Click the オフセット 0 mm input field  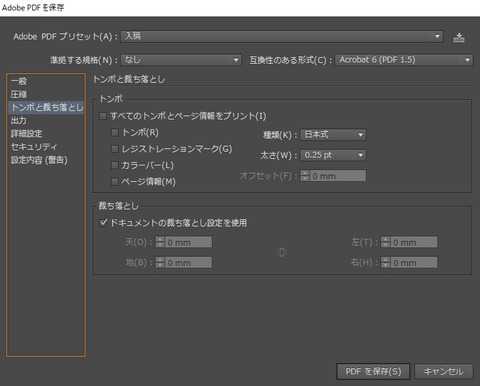(338, 176)
